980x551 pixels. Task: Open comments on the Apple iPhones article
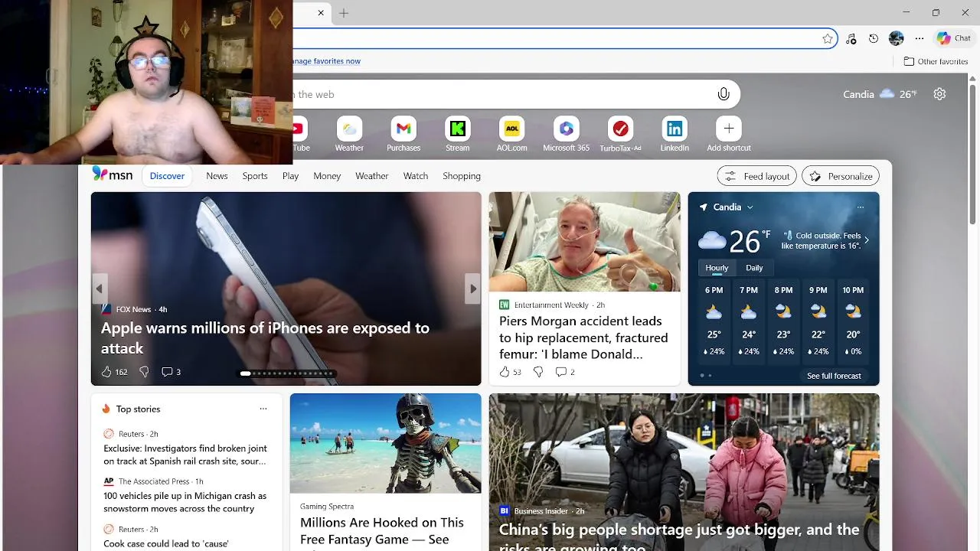pos(171,372)
